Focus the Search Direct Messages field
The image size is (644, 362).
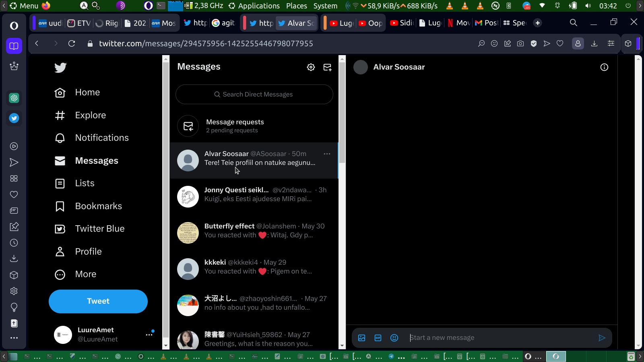point(254,95)
